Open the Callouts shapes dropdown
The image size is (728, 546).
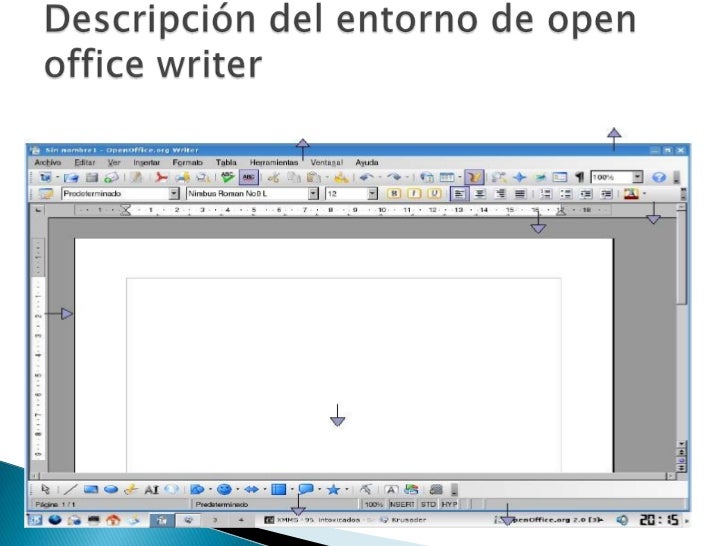[x=319, y=489]
